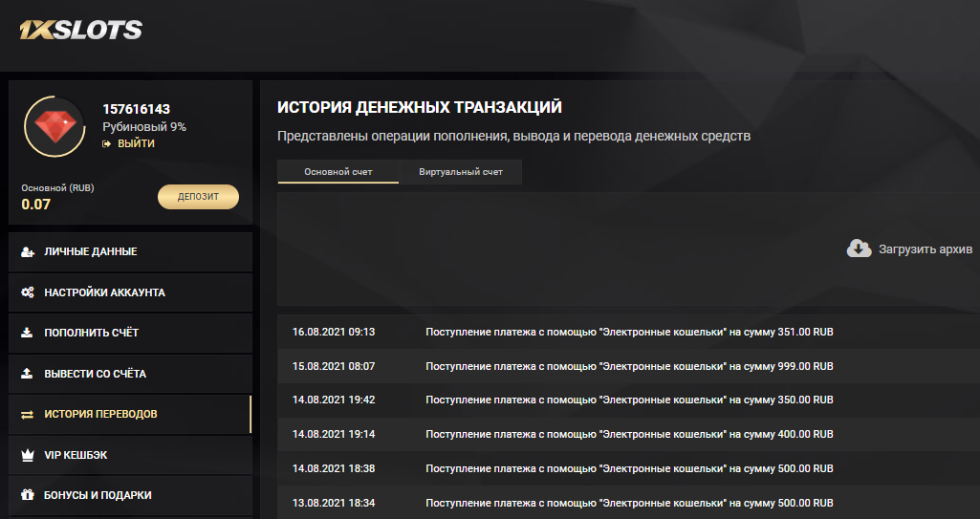Click the transfer history arrows icon
This screenshot has height=519, width=980.
click(27, 414)
